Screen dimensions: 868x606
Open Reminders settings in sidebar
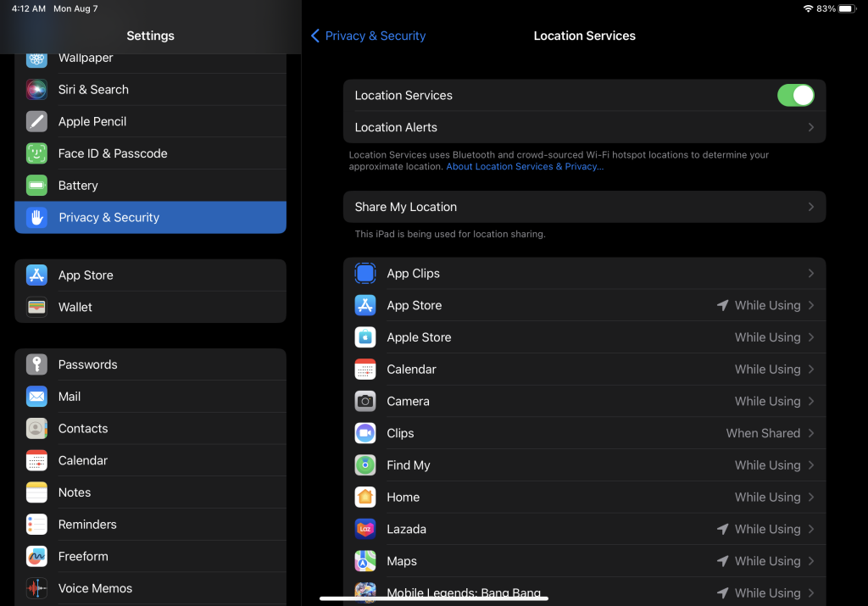[150, 525]
